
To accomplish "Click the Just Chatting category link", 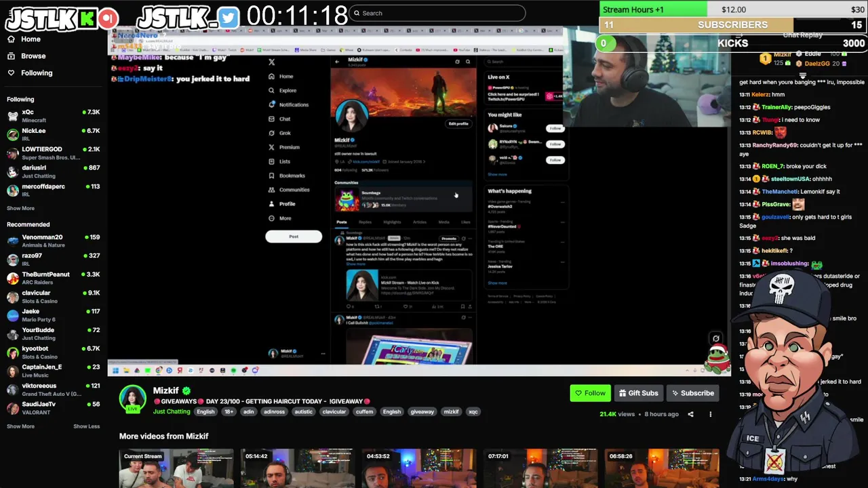I will [172, 411].
